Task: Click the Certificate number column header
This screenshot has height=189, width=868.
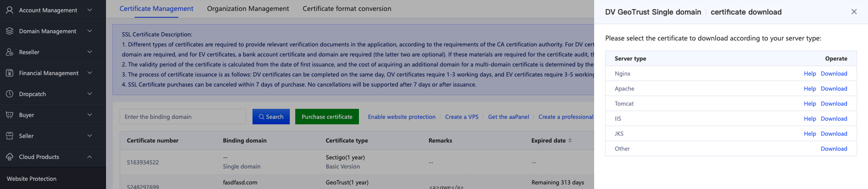Action: pyautogui.click(x=152, y=140)
